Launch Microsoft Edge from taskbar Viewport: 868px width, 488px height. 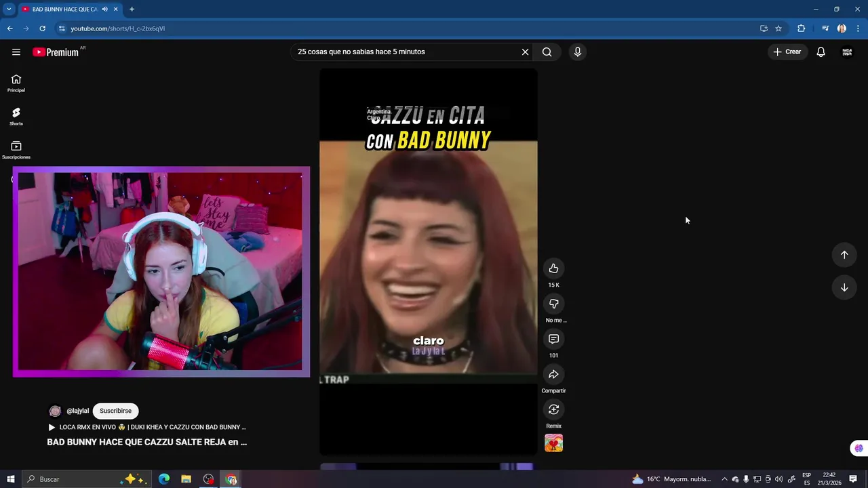(164, 479)
